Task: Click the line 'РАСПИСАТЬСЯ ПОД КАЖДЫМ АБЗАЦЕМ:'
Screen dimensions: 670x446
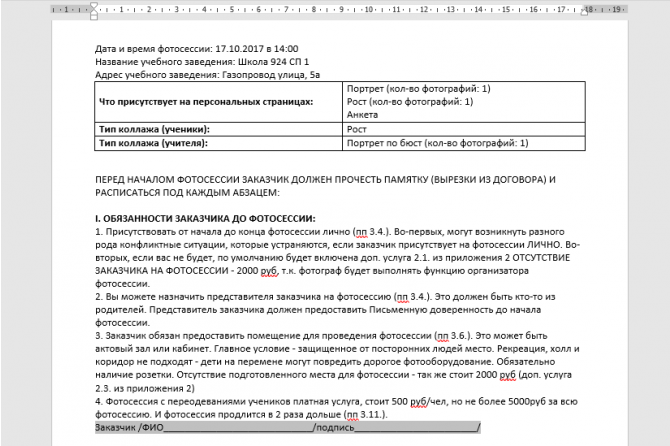Action: click(x=187, y=193)
